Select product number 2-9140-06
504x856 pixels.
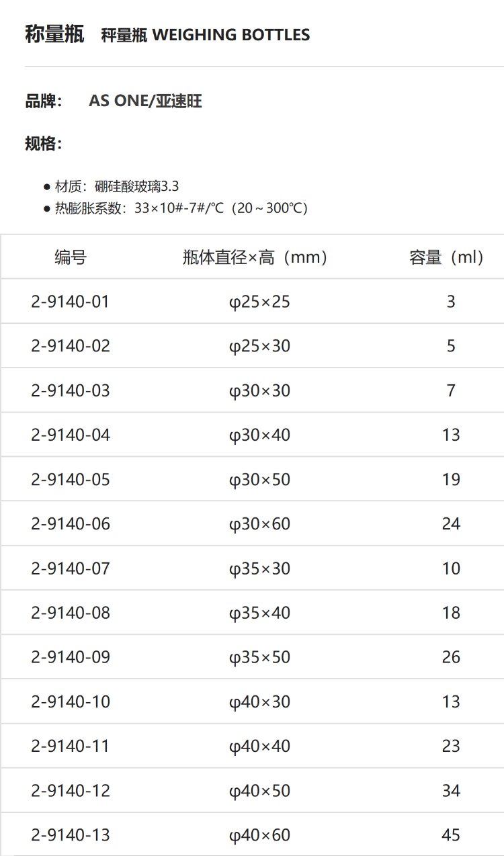click(70, 523)
